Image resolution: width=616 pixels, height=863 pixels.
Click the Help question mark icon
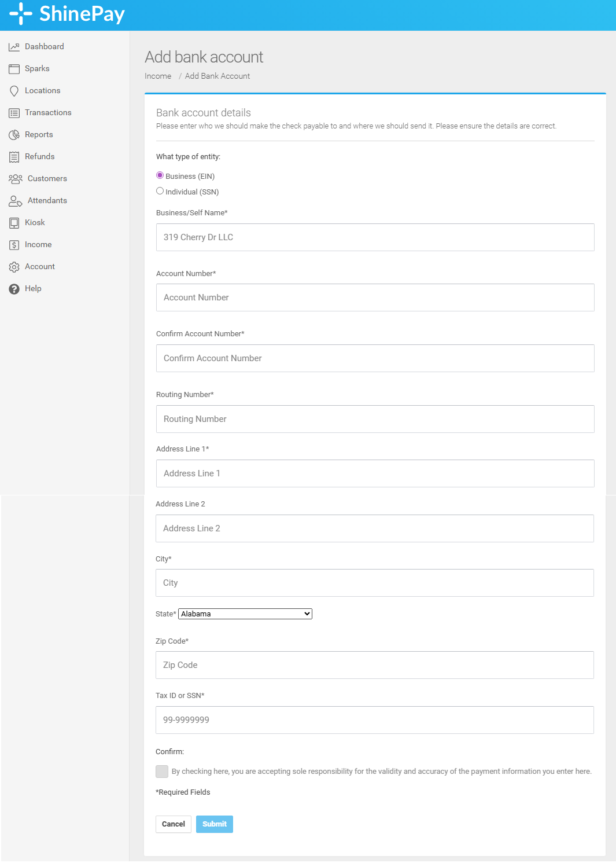click(14, 289)
